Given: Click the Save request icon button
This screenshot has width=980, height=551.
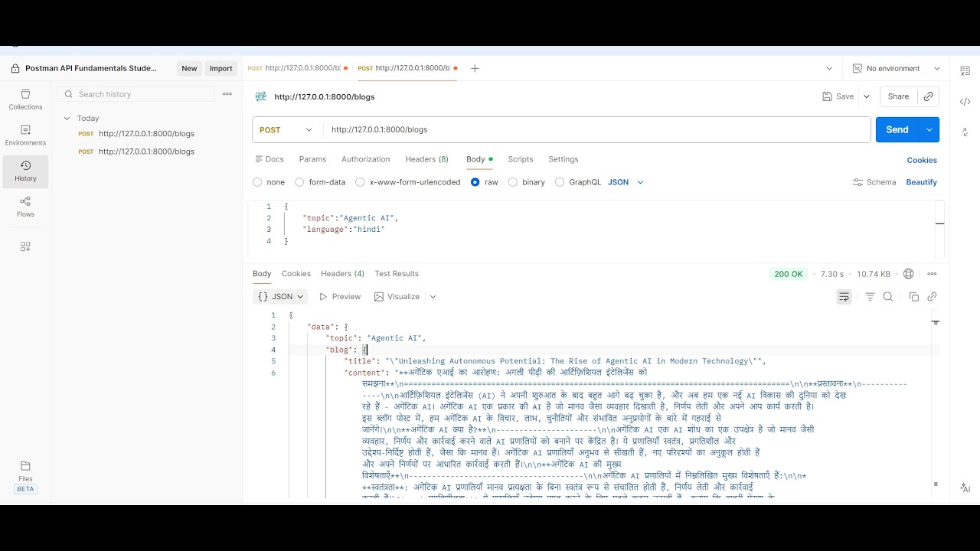Looking at the screenshot, I should pos(838,96).
